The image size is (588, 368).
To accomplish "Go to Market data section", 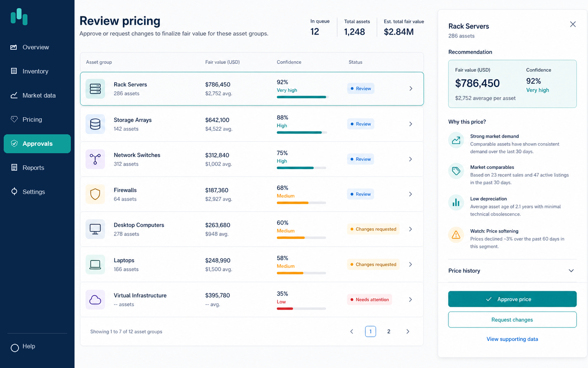I will pos(37,95).
